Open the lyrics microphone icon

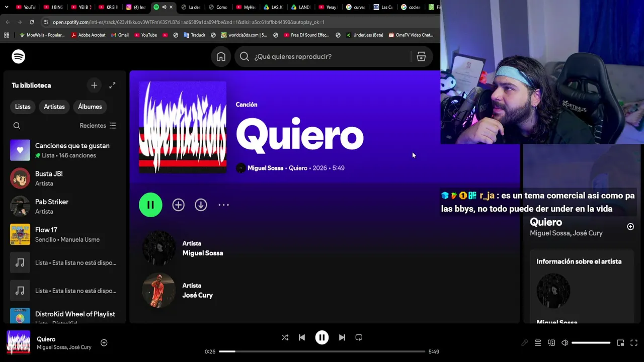(x=525, y=343)
